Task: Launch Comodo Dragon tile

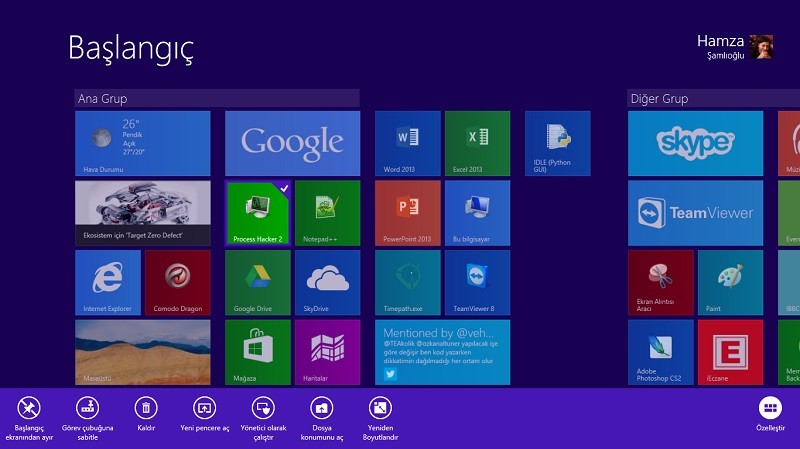Action: click(178, 283)
